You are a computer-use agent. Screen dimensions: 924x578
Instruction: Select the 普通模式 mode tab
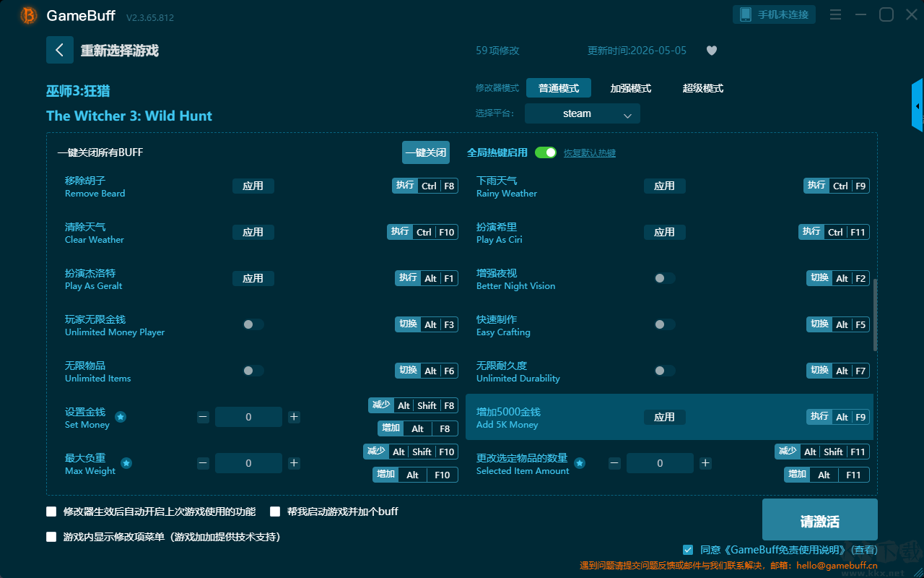click(x=559, y=88)
